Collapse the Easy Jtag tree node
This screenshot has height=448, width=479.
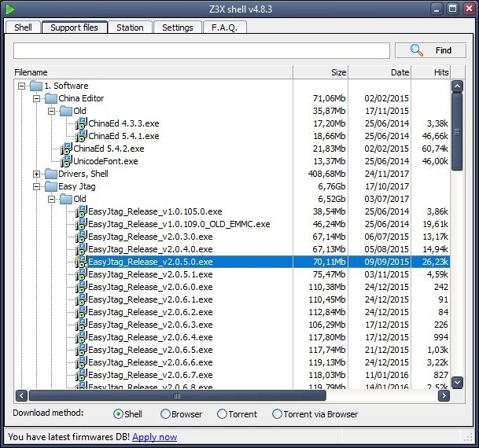[36, 186]
